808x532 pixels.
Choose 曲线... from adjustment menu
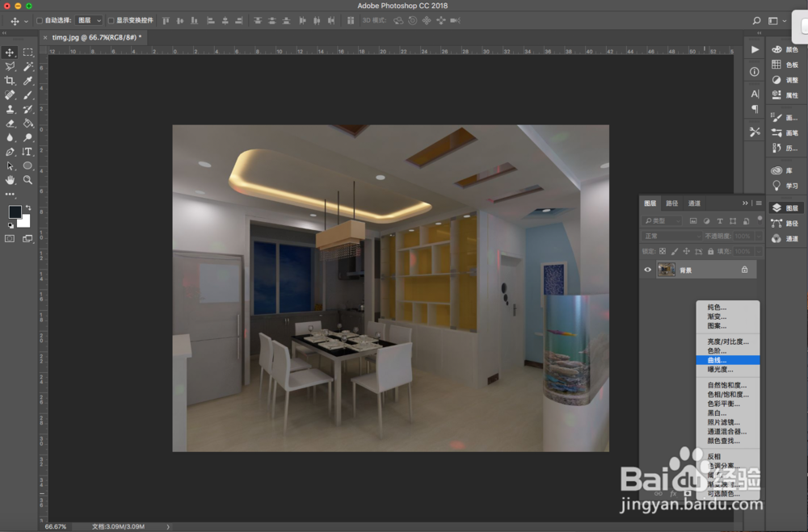[728, 360]
